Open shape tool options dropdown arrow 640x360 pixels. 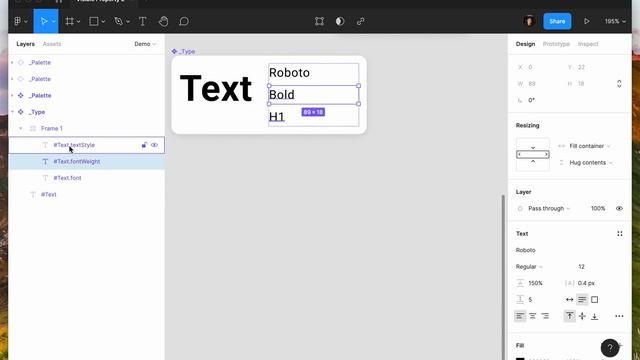coord(103,22)
